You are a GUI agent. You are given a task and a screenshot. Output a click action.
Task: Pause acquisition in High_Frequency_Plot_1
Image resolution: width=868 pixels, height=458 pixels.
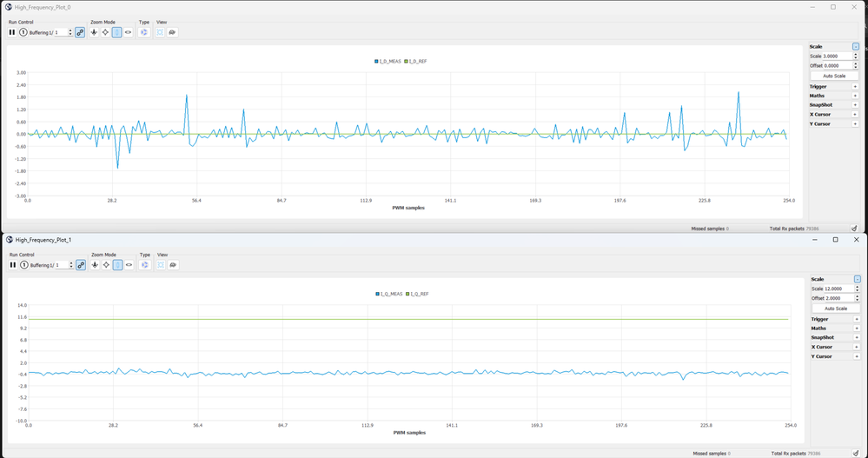(12, 265)
